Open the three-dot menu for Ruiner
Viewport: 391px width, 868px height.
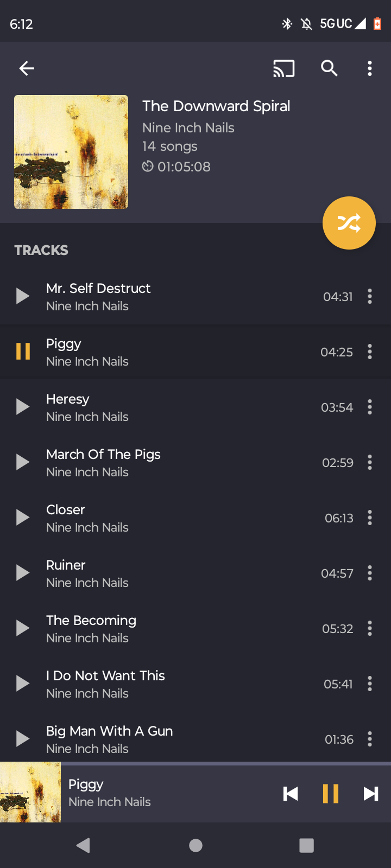(x=370, y=573)
